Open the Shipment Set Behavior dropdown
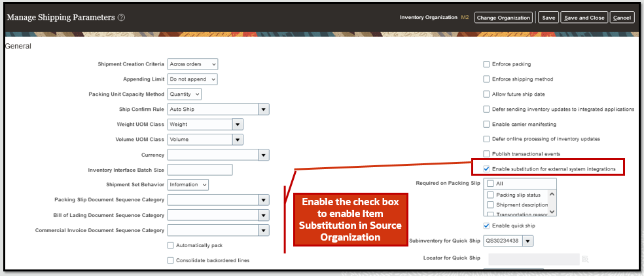This screenshot has width=644, height=276. pos(188,185)
